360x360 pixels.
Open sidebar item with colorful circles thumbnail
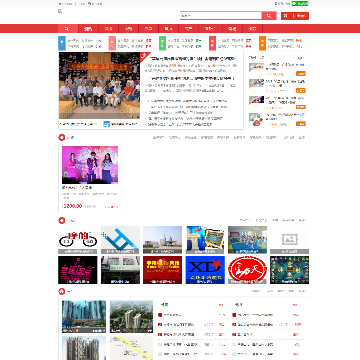[256, 119]
